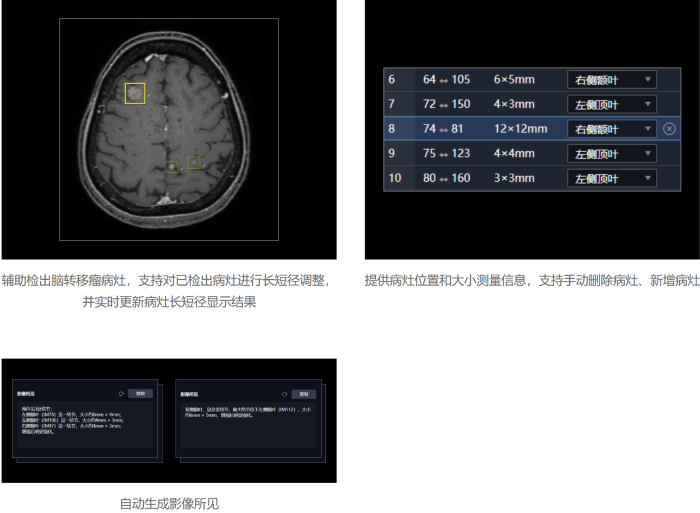Screen dimensions: 700x513
Task: Select the bottom-right small lesion box on MRI
Action: pos(196,161)
